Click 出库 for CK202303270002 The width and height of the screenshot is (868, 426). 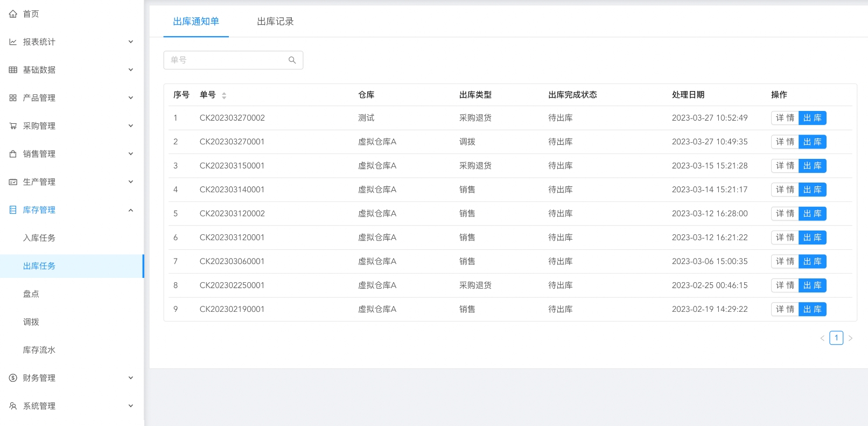(813, 118)
